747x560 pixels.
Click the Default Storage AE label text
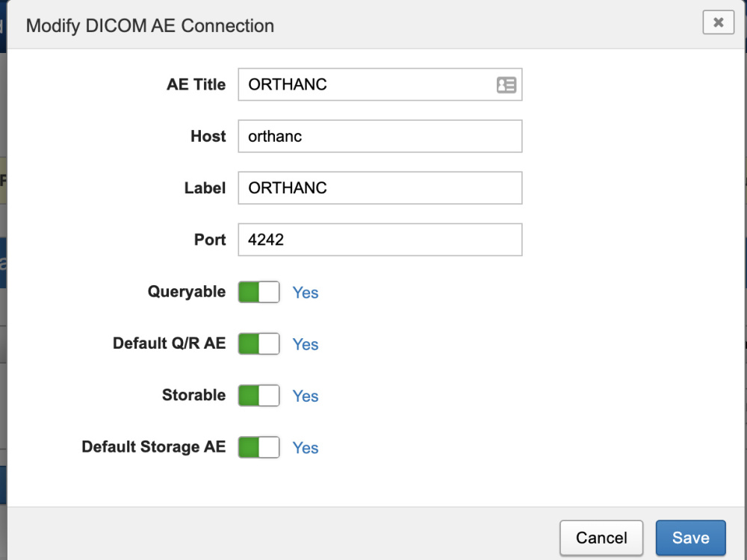pos(154,447)
